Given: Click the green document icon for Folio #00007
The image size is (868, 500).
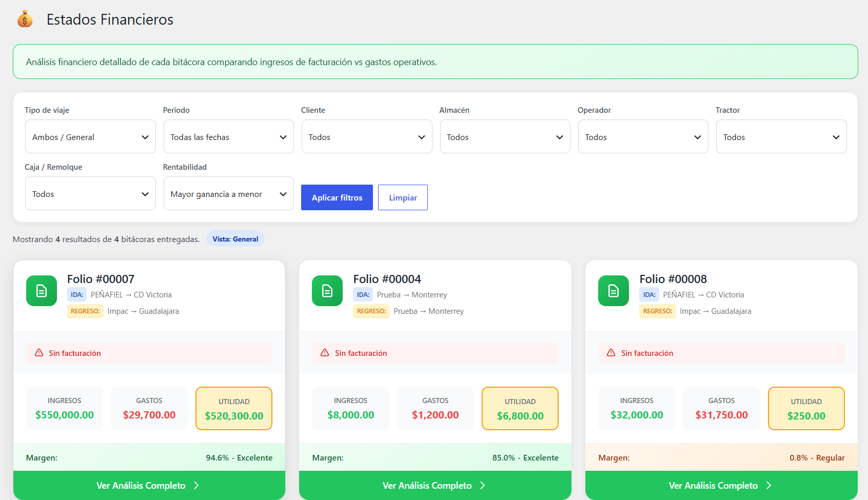Looking at the screenshot, I should tap(42, 291).
